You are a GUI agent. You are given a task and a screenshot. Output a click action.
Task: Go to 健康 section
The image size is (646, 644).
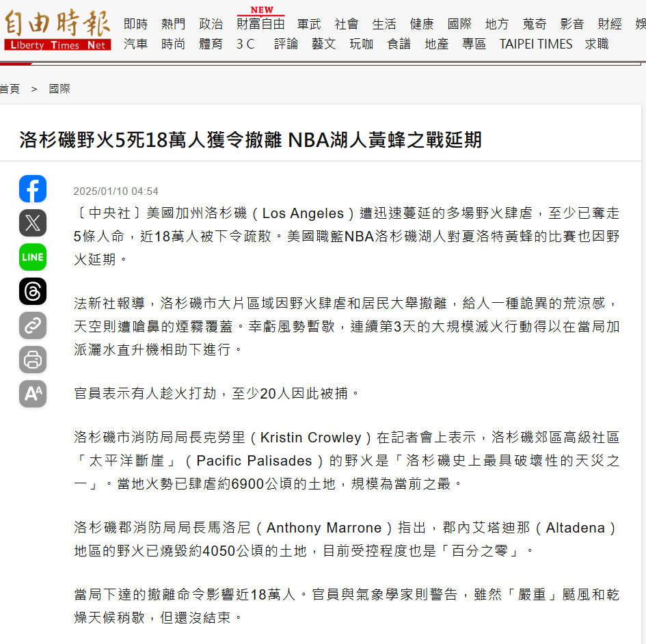pyautogui.click(x=422, y=24)
